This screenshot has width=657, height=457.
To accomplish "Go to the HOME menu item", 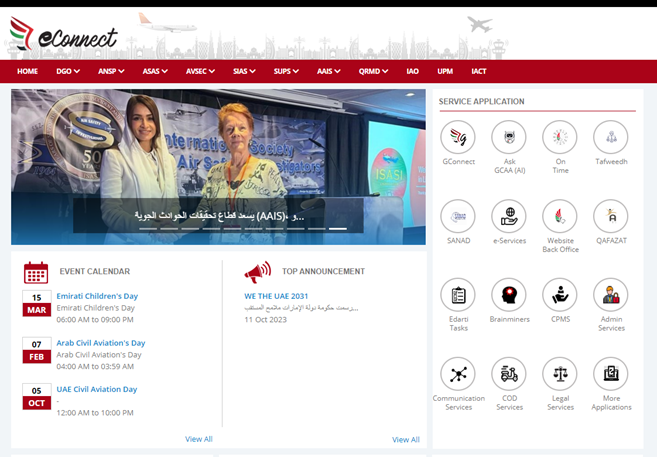I will click(27, 72).
